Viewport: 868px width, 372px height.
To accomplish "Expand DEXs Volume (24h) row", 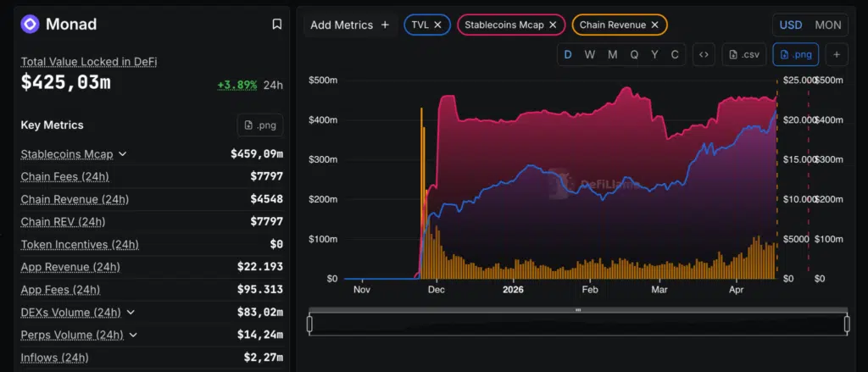I will pos(131,313).
